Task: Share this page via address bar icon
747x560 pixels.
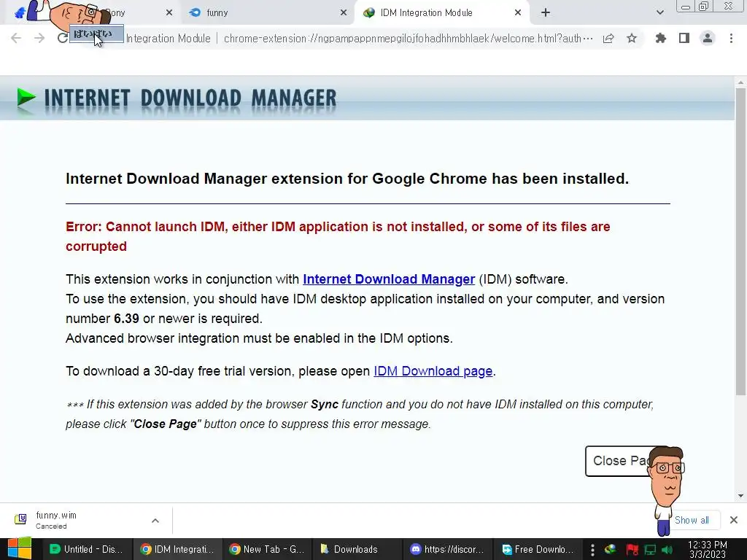Action: [x=608, y=39]
